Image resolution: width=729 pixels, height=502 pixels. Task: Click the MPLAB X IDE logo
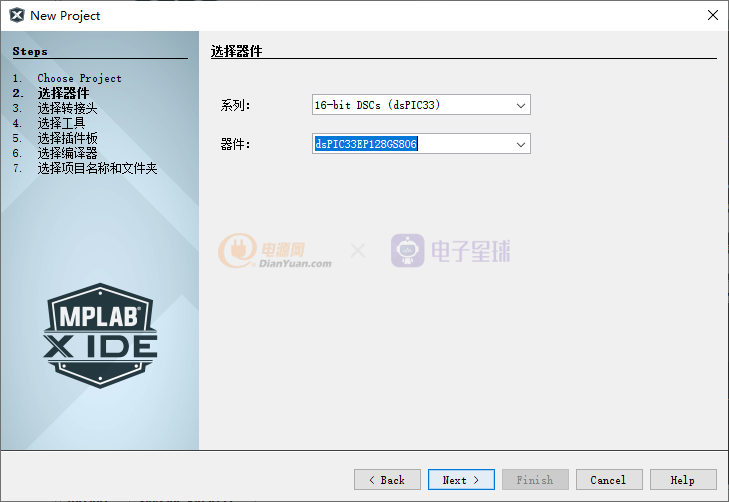pyautogui.click(x=100, y=329)
